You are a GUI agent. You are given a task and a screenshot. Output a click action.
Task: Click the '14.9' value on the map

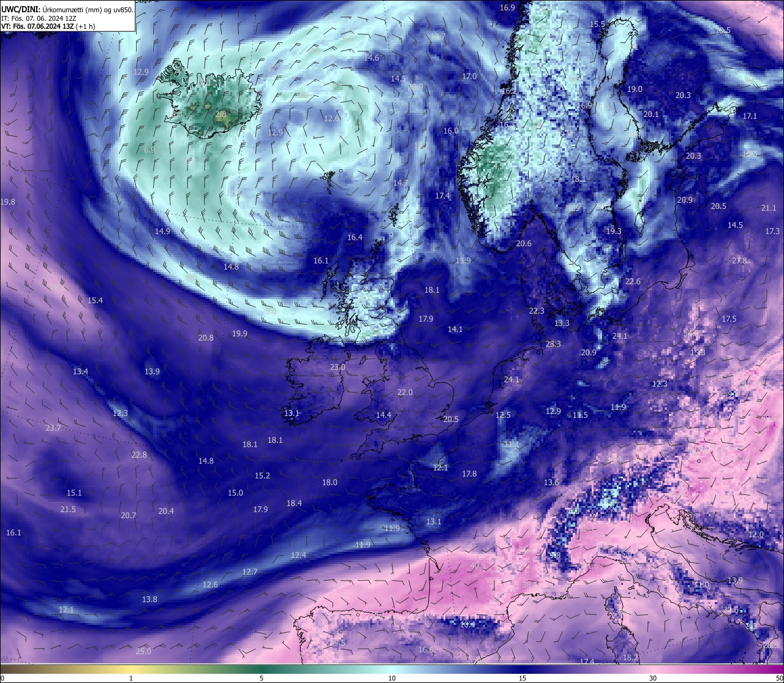pos(162,232)
